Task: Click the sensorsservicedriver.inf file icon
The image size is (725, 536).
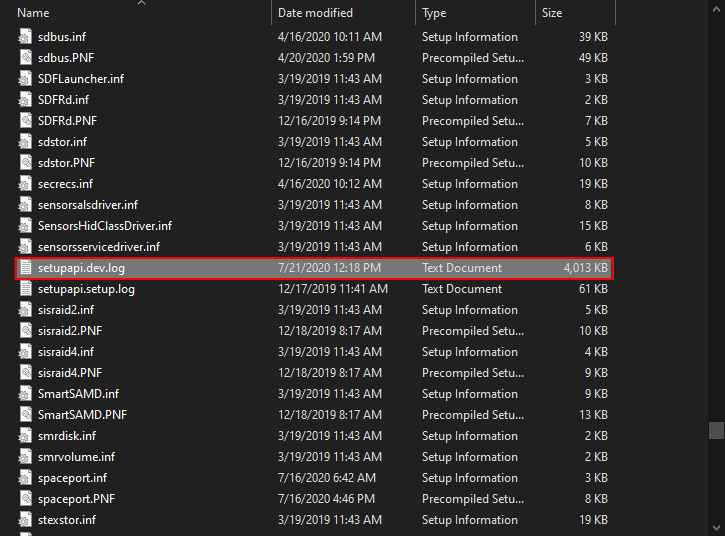Action: tap(25, 246)
